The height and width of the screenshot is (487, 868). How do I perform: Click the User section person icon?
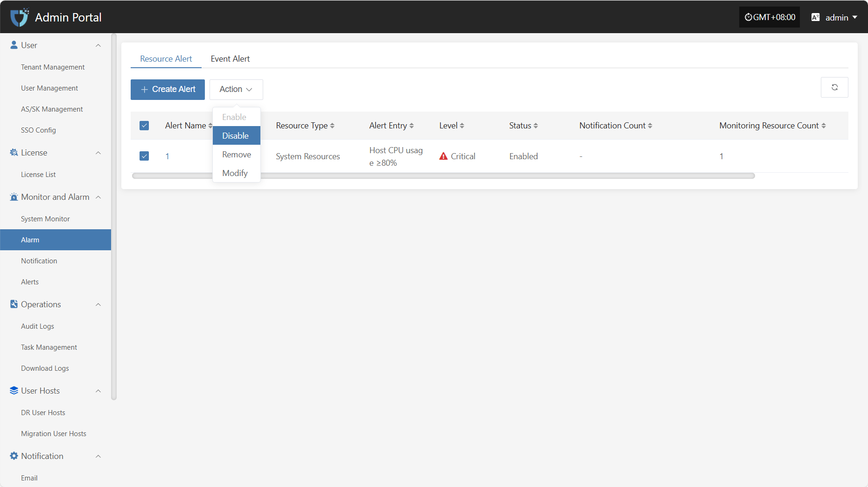(14, 45)
